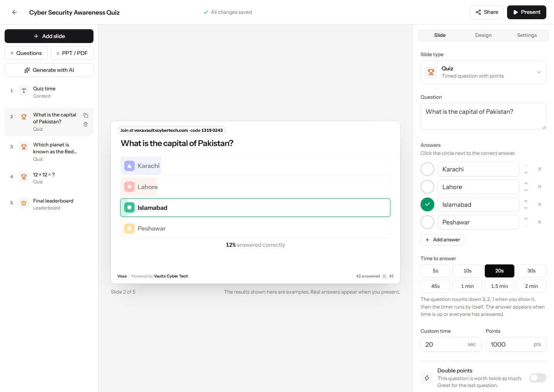Screen dimensions: 554x392
Task: Click the Share button
Action: coord(487,12)
